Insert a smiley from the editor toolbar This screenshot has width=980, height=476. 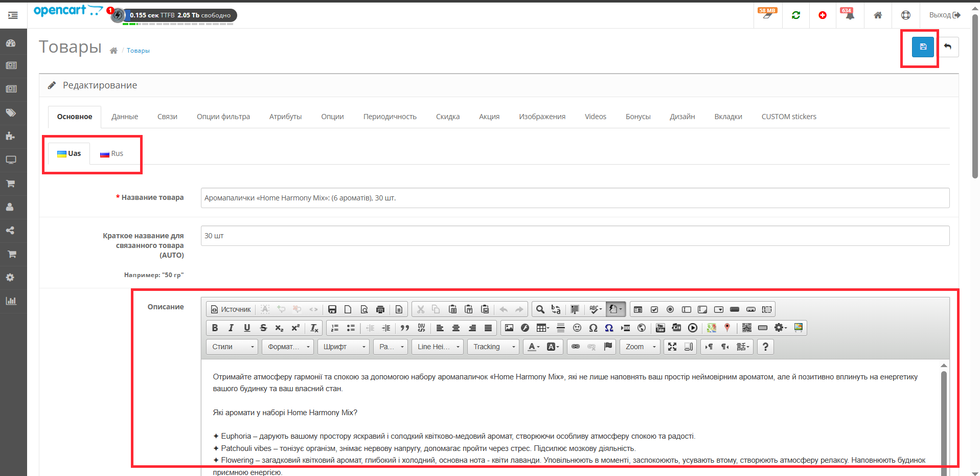(x=577, y=328)
